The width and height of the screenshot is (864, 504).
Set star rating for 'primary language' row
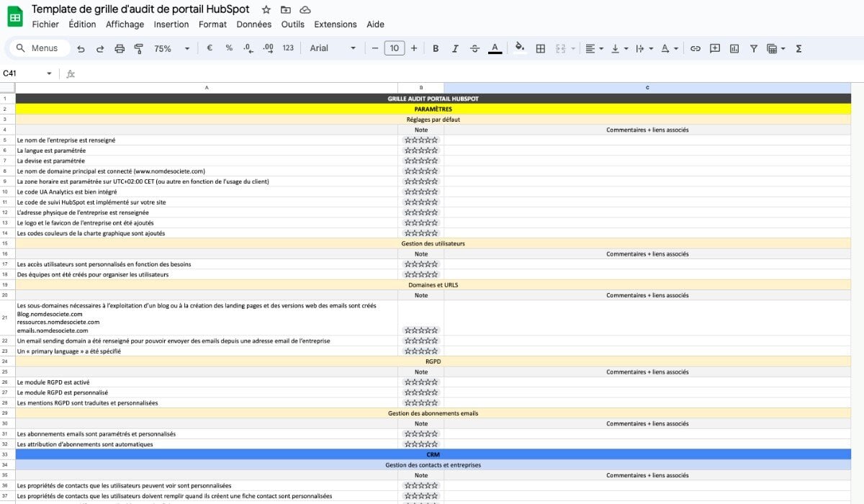[x=421, y=351]
